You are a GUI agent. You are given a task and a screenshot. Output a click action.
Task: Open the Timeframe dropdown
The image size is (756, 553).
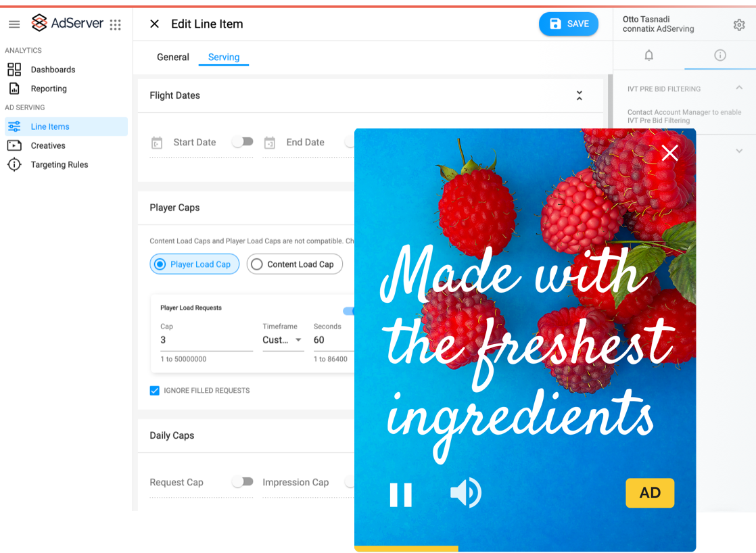click(x=283, y=340)
